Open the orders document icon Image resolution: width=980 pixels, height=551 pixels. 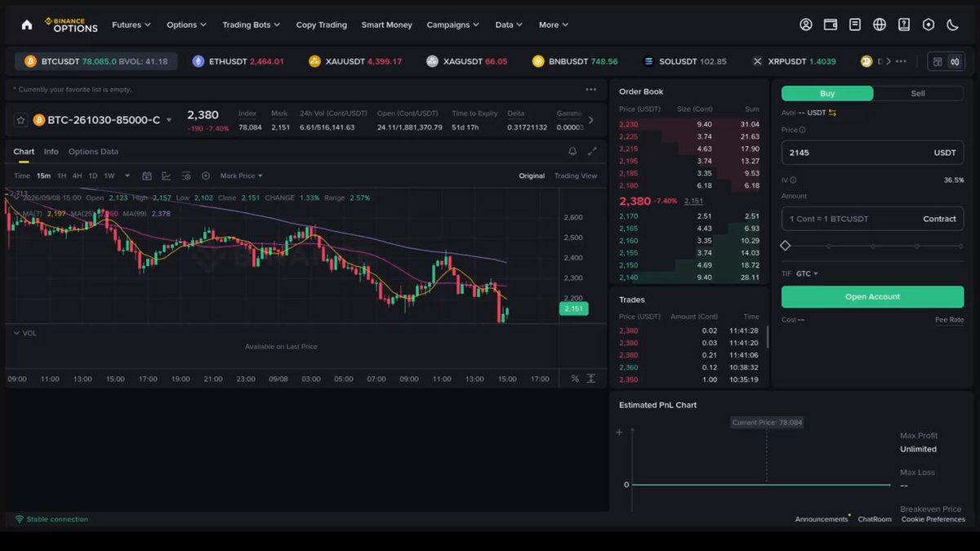855,24
